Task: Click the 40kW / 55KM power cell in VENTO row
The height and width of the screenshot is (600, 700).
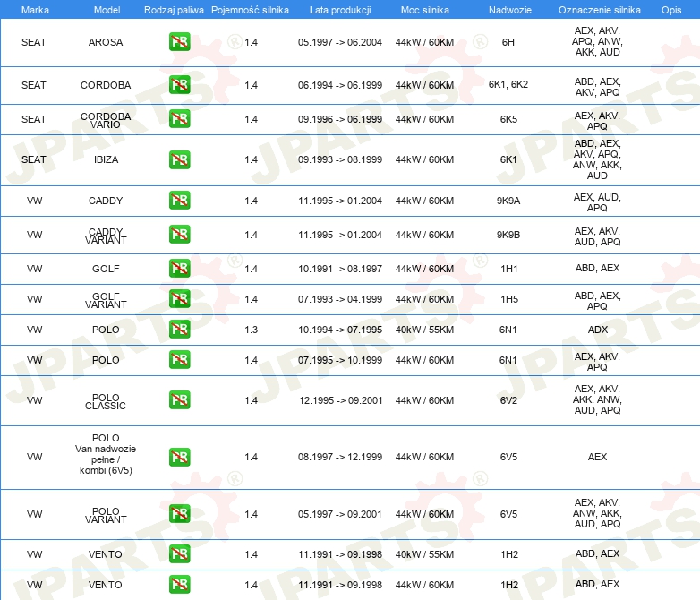Action: [424, 554]
